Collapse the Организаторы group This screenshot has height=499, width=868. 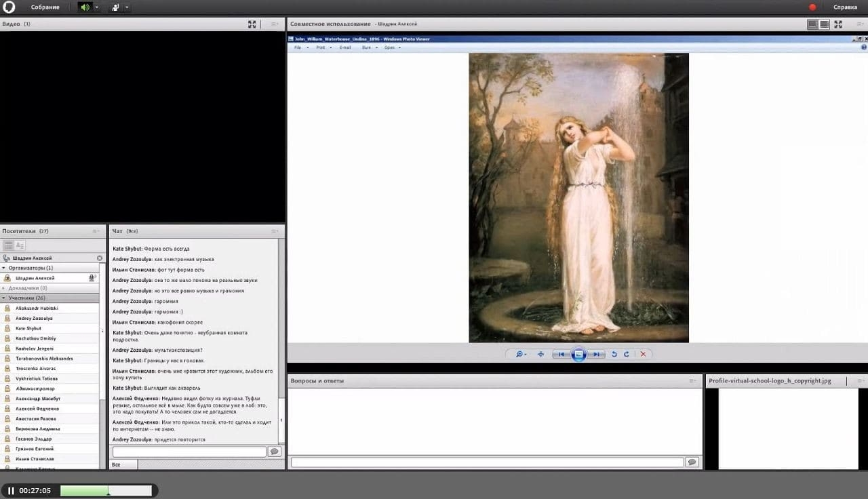(x=3, y=268)
